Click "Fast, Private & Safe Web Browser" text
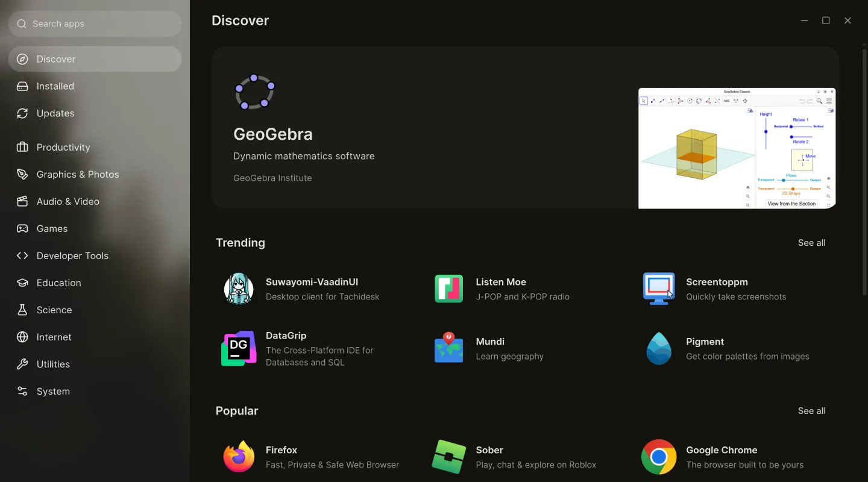Viewport: 868px width, 482px height. click(x=332, y=465)
